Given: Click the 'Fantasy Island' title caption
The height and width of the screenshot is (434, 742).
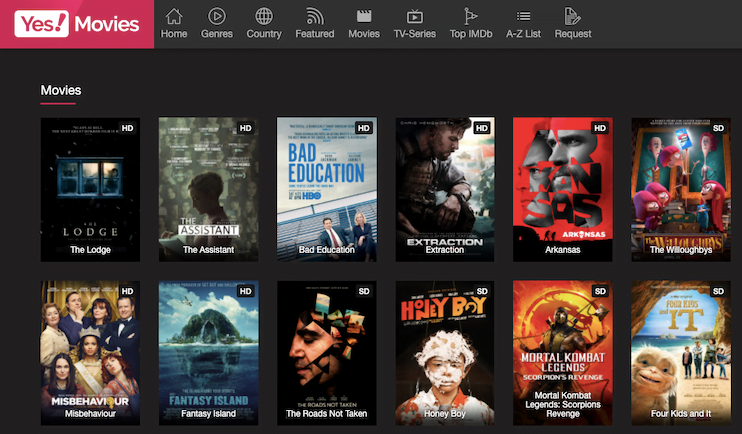Looking at the screenshot, I should tap(208, 414).
